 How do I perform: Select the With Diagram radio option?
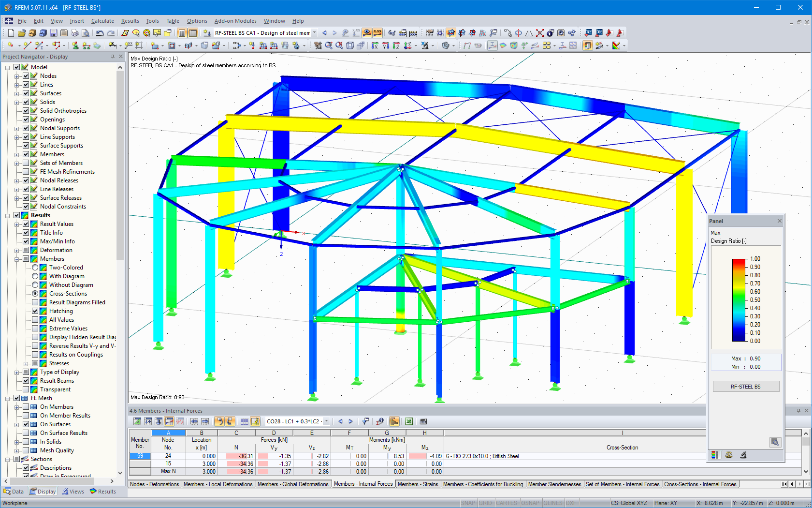coord(35,276)
